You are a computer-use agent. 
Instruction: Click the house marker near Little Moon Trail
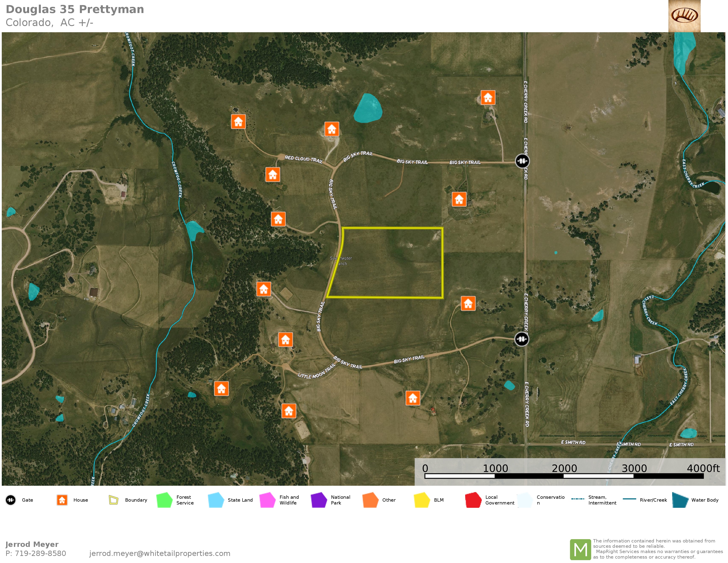point(285,340)
